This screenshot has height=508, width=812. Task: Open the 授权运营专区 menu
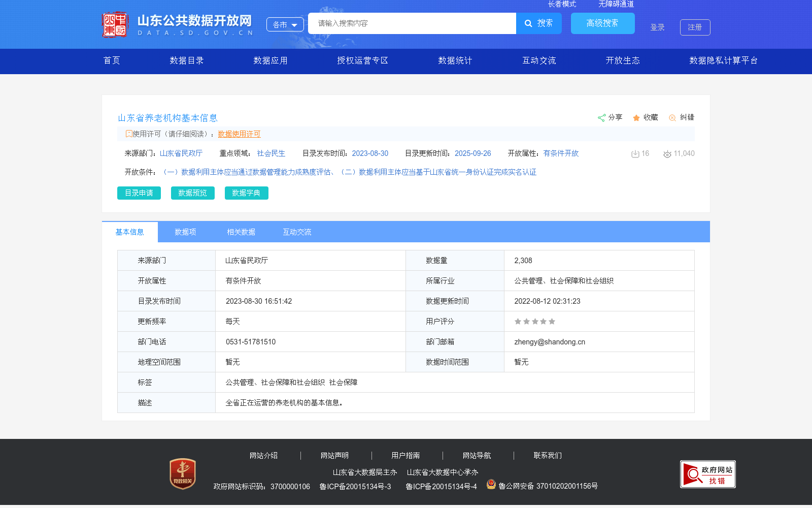pyautogui.click(x=363, y=60)
